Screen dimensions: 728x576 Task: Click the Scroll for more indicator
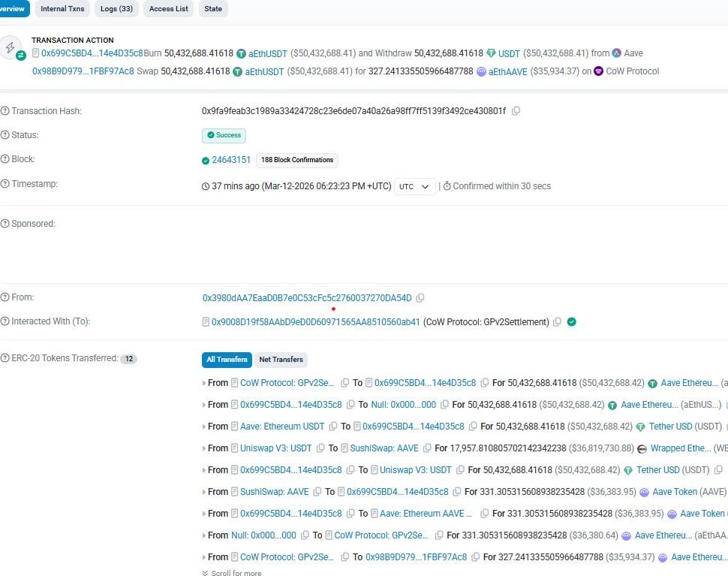point(232,572)
